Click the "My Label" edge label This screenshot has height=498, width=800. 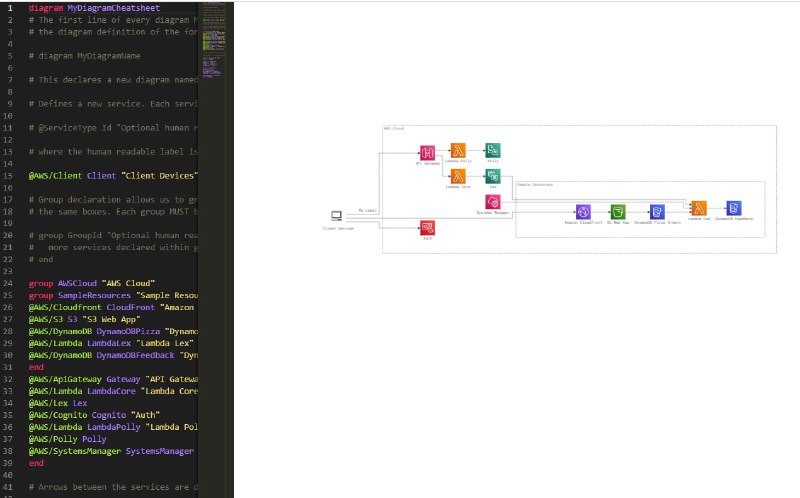pos(367,210)
